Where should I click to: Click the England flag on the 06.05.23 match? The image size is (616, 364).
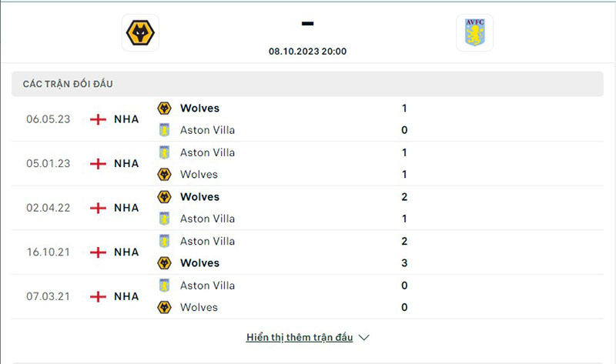[98, 119]
